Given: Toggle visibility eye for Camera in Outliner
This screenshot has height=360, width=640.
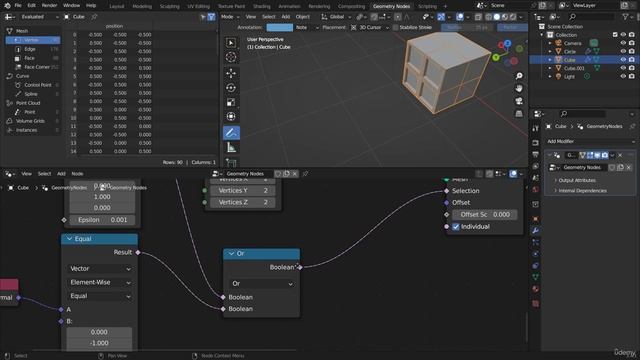Looking at the screenshot, I should pyautogui.click(x=623, y=43).
